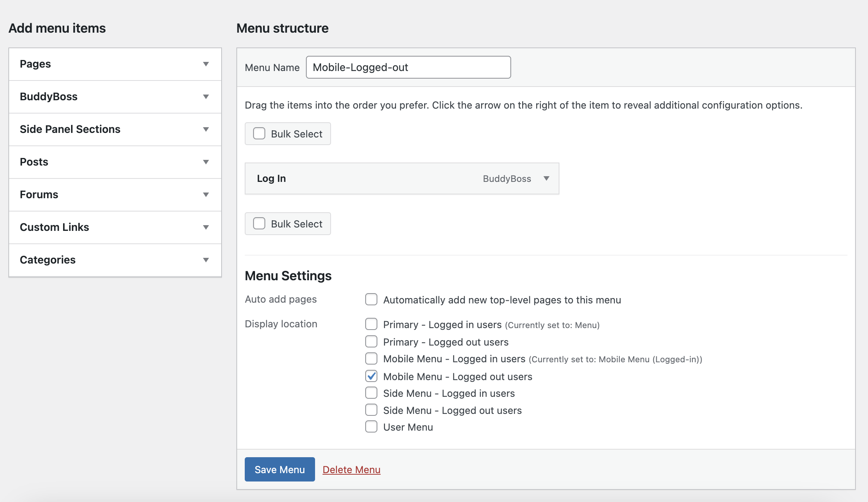Check the User Menu location box
The image size is (868, 502).
tap(371, 427)
